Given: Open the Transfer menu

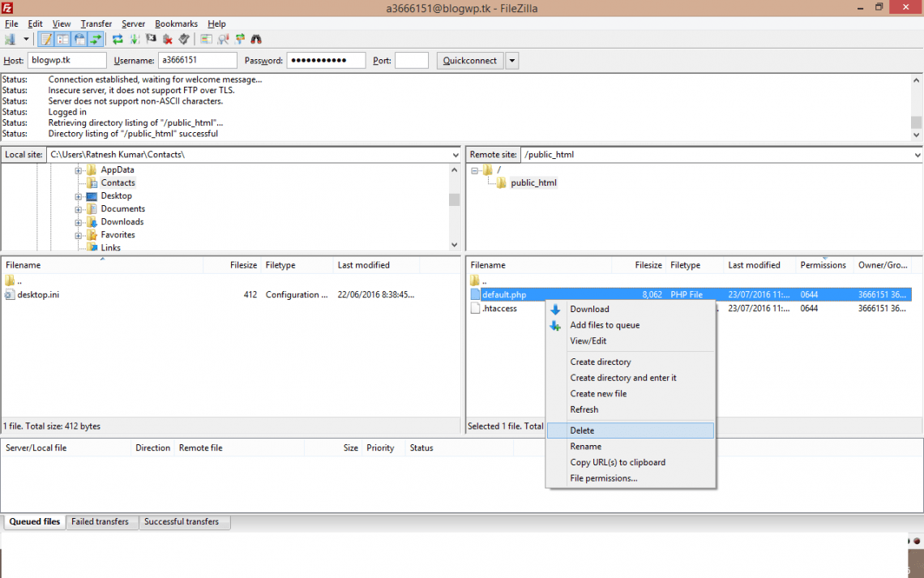Looking at the screenshot, I should click(x=96, y=24).
